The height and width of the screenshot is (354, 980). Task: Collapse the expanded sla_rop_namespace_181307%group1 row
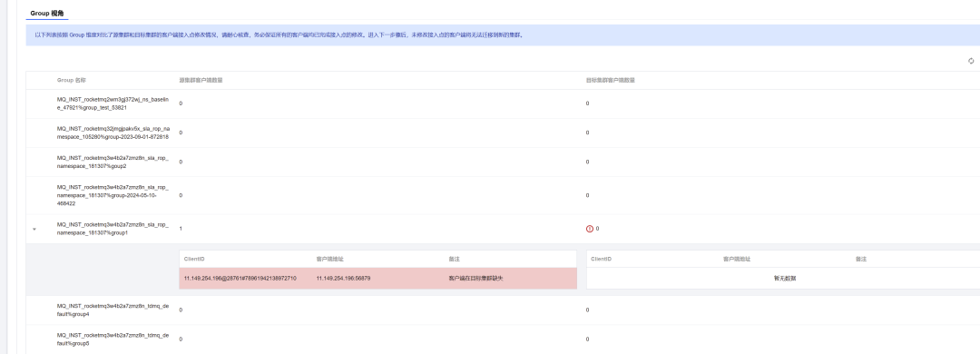point(34,230)
